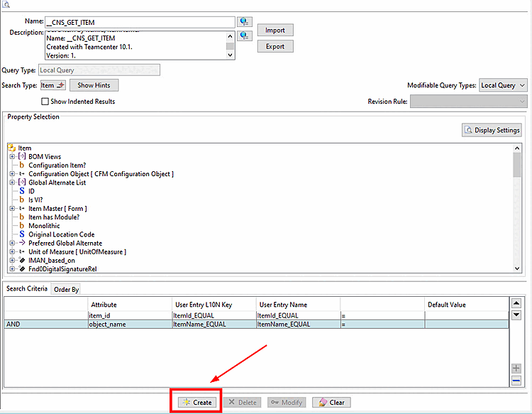This screenshot has height=414, width=532.
Task: Click the Original Location Code string icon
Action: [22, 234]
